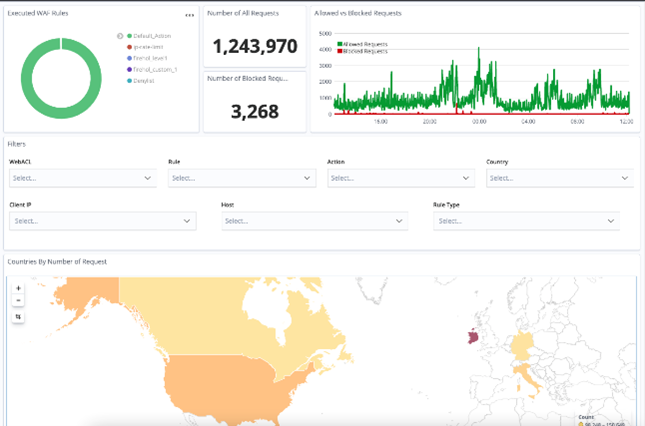Click the Countries By Number of Request title
This screenshot has width=645, height=426.
pyautogui.click(x=57, y=262)
